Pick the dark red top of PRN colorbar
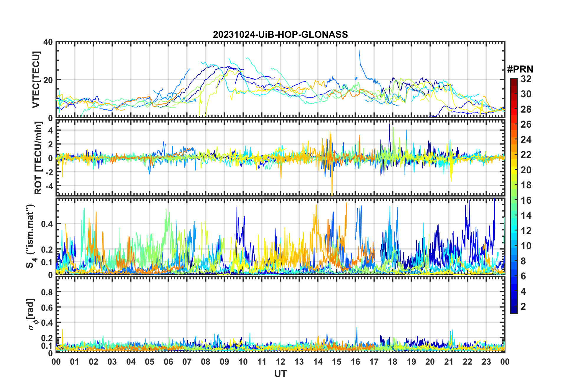Screen dimensions: 561x392 tap(514, 80)
